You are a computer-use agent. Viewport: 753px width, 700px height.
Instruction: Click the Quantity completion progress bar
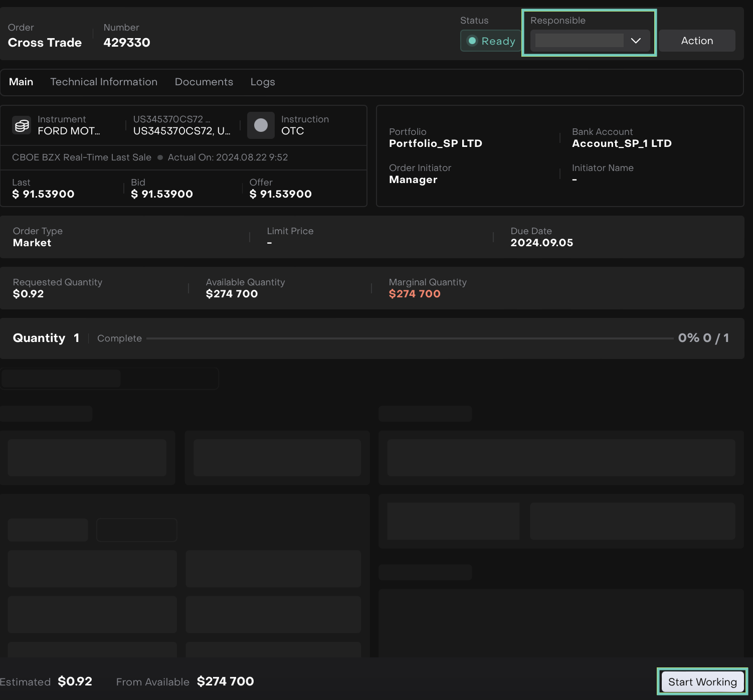(410, 338)
